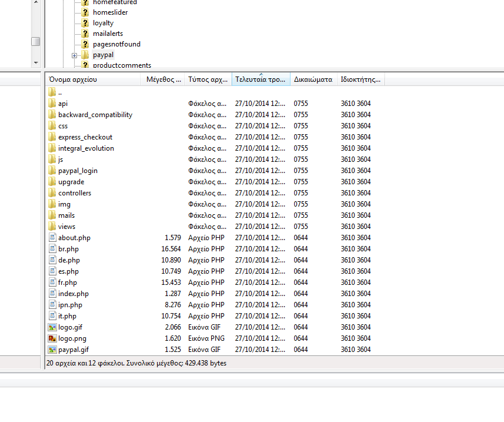Screen dimensions: 504x422
Task: Click the js folder icon
Action: click(x=52, y=160)
